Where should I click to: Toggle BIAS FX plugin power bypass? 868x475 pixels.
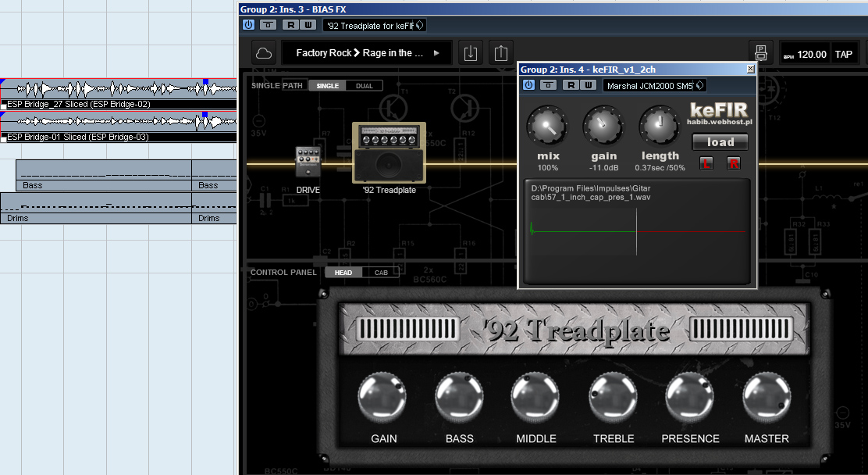248,25
